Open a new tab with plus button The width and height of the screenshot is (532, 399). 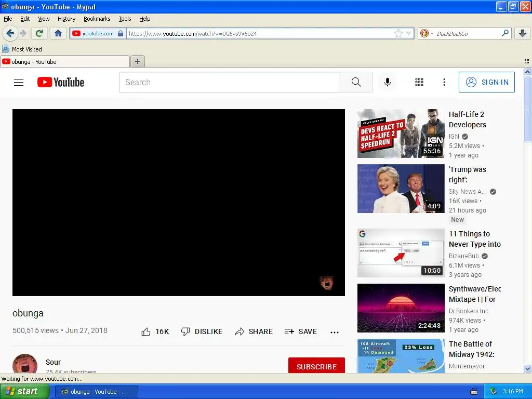(x=137, y=61)
